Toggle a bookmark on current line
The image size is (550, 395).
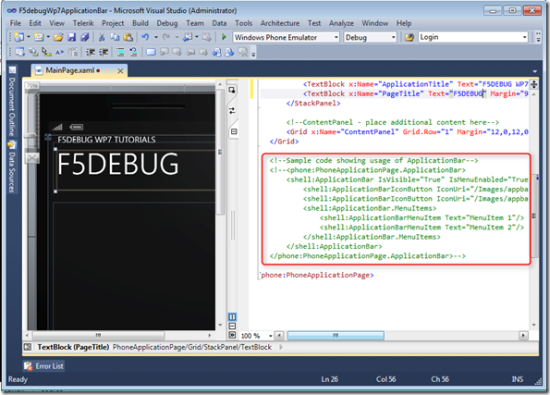click(151, 52)
